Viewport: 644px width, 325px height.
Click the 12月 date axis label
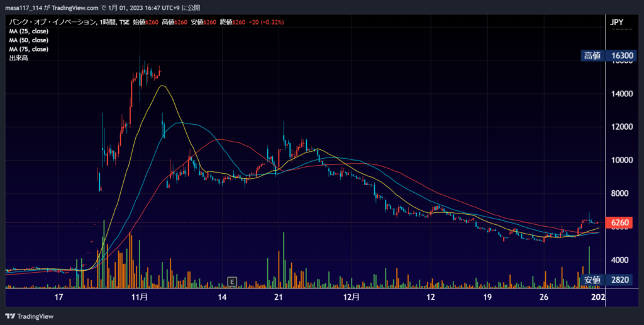tap(351, 297)
